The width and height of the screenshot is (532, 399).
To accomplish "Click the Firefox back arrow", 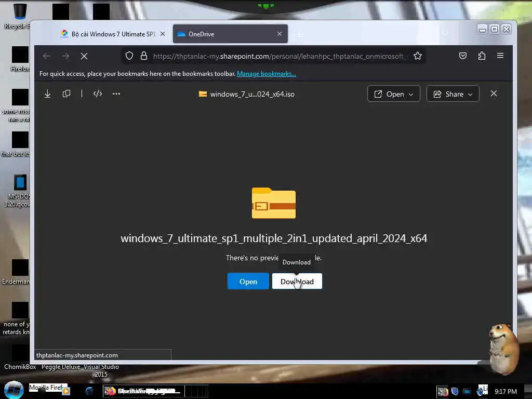I will (47, 56).
